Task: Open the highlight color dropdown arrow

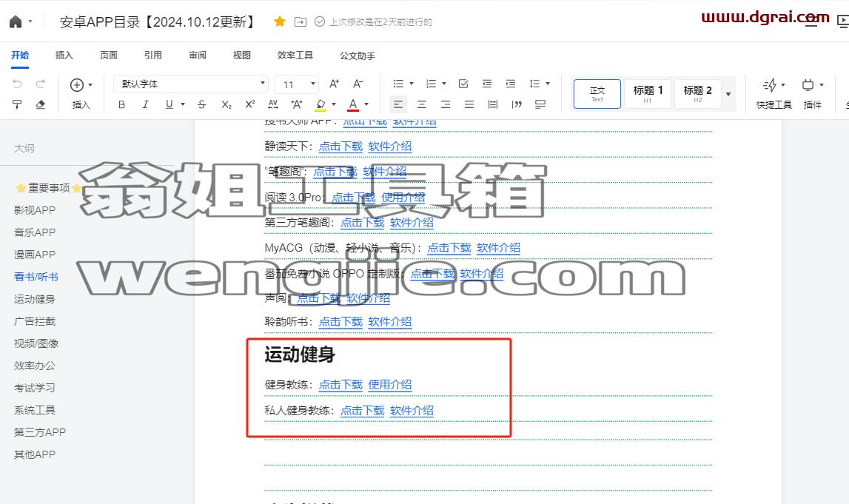Action: [334, 104]
